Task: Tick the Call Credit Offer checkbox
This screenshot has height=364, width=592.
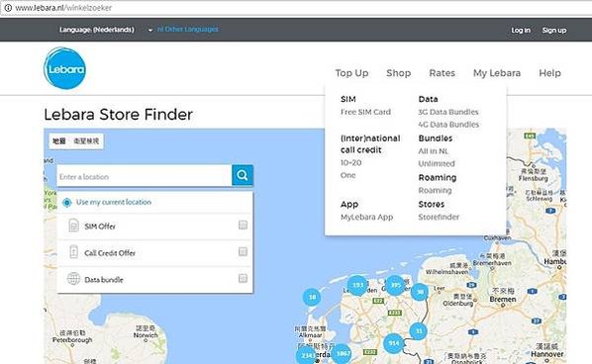Action: (243, 251)
